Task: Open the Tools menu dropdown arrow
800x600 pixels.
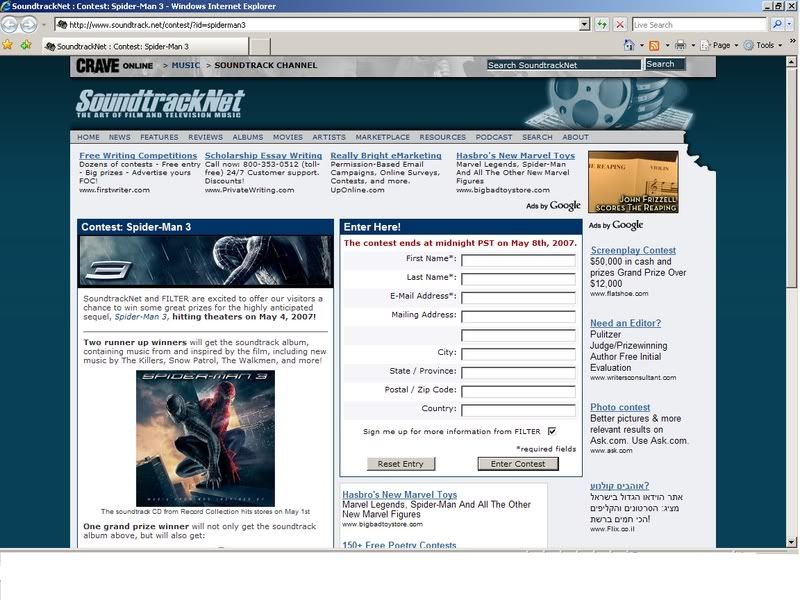Action: point(780,45)
